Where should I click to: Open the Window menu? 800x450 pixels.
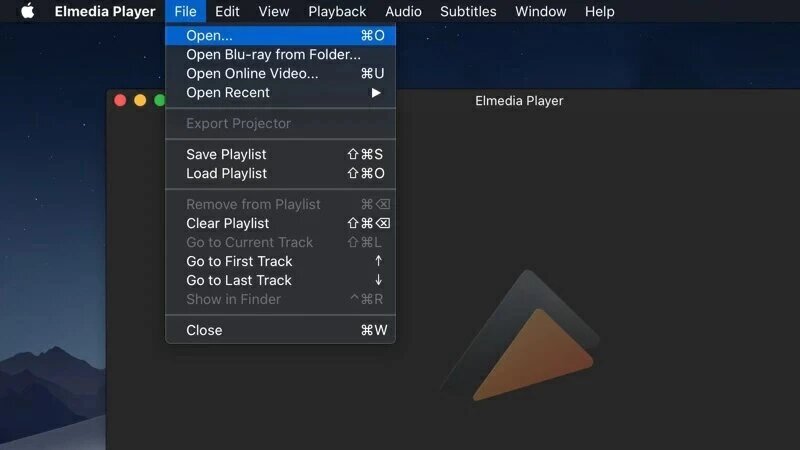(x=540, y=11)
